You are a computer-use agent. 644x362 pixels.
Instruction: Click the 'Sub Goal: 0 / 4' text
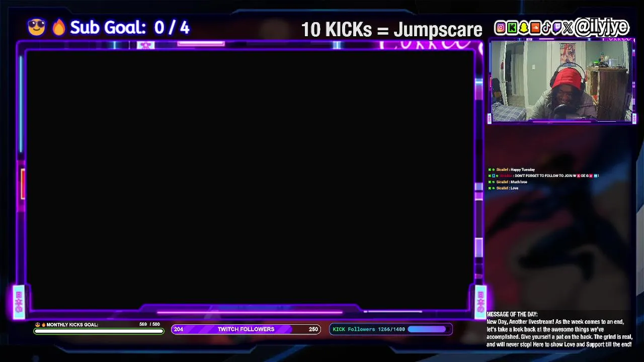pyautogui.click(x=130, y=28)
